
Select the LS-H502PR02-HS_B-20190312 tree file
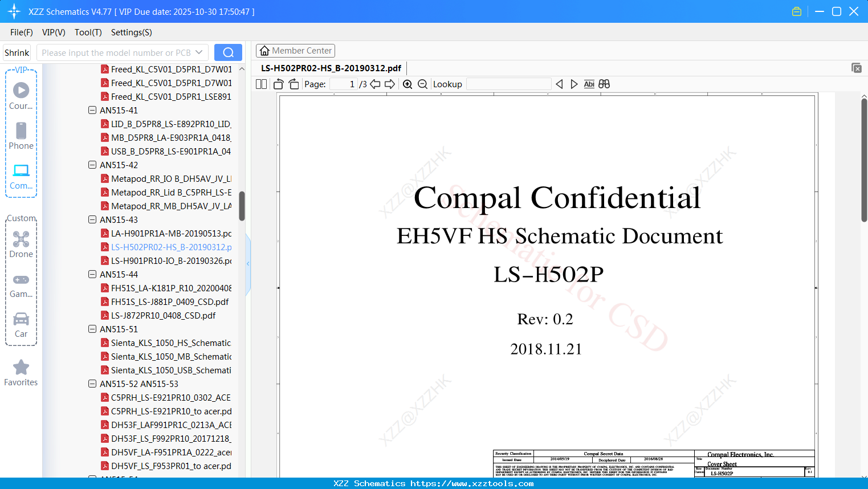coord(166,247)
